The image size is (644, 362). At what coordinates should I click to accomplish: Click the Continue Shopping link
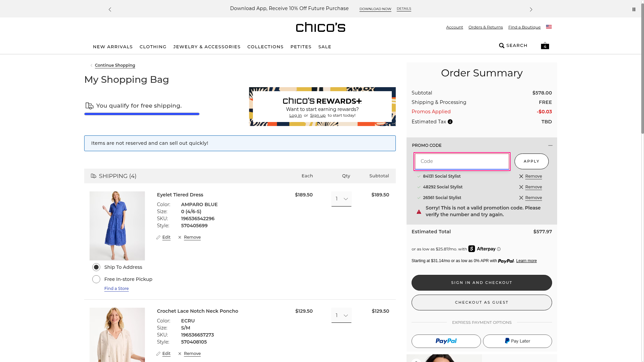(115, 65)
